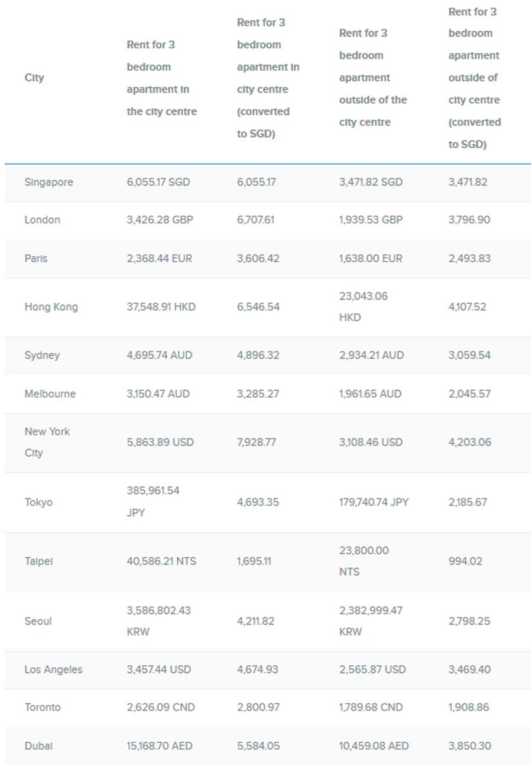
Task: Click the 994.02 value in Taipei's row
Action: coord(465,561)
